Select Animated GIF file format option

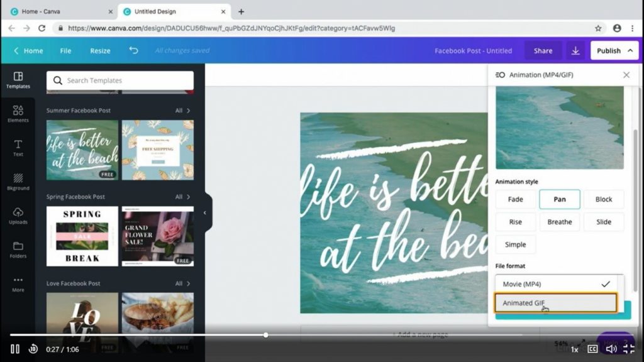pos(555,303)
